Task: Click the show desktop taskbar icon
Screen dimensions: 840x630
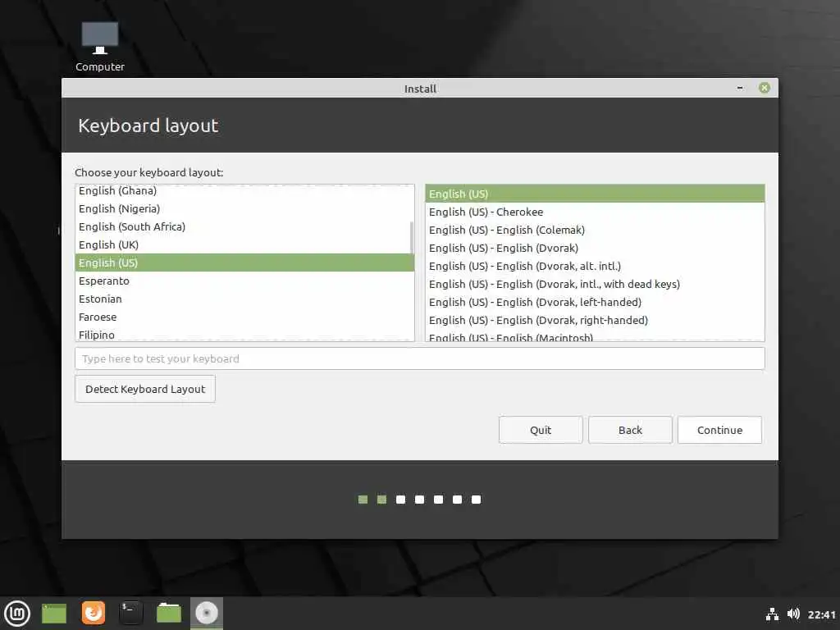Action: [x=54, y=614]
